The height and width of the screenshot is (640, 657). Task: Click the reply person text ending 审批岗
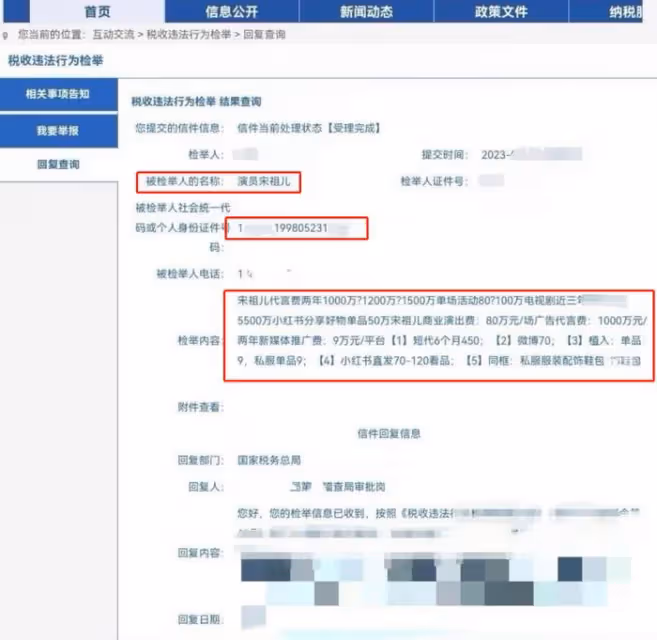[x=338, y=487]
